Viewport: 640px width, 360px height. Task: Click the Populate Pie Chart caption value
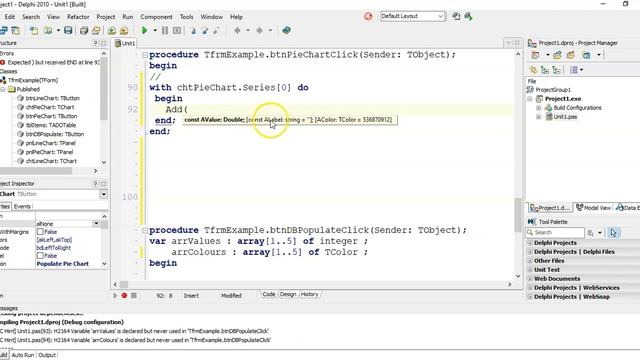tap(63, 264)
